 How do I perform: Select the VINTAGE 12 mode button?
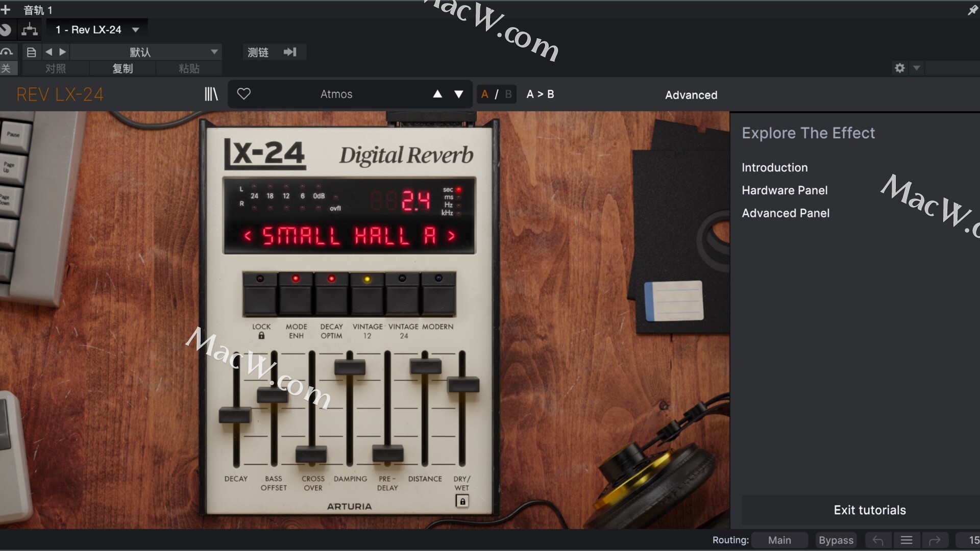point(367,294)
